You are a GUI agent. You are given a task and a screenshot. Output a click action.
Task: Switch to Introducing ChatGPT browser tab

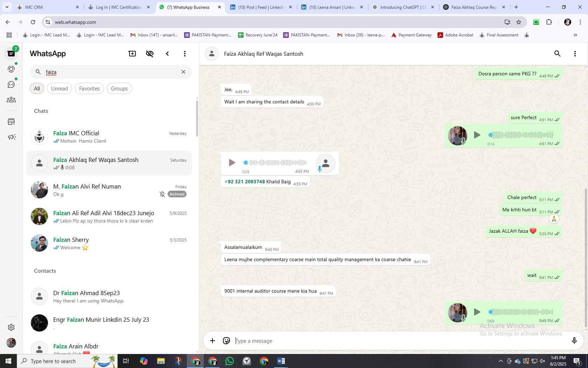pos(403,7)
